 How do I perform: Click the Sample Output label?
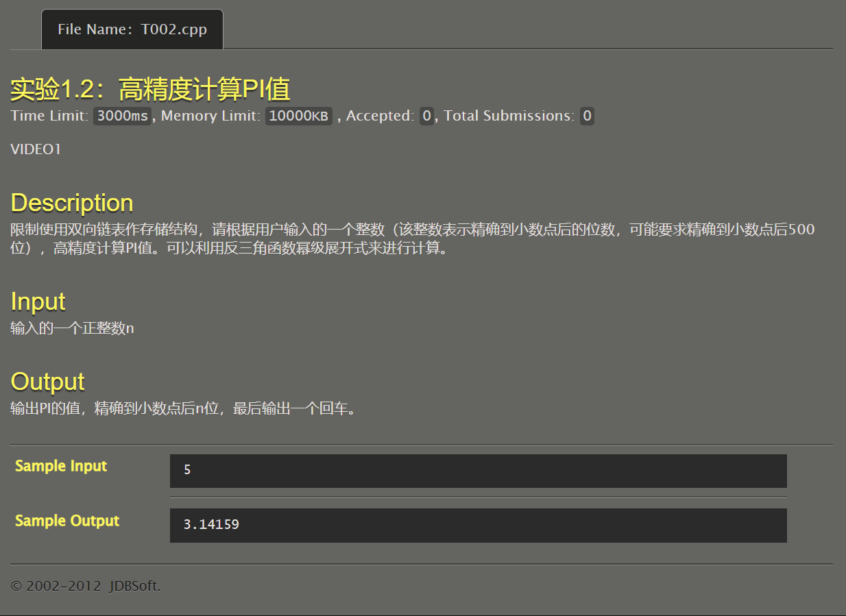tap(67, 521)
